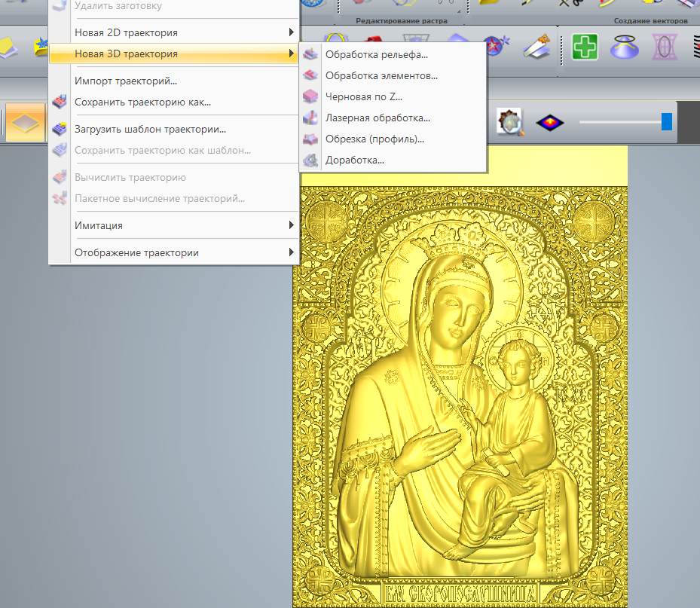Select Загрузить шаблон траектории... menu entry

click(x=173, y=129)
